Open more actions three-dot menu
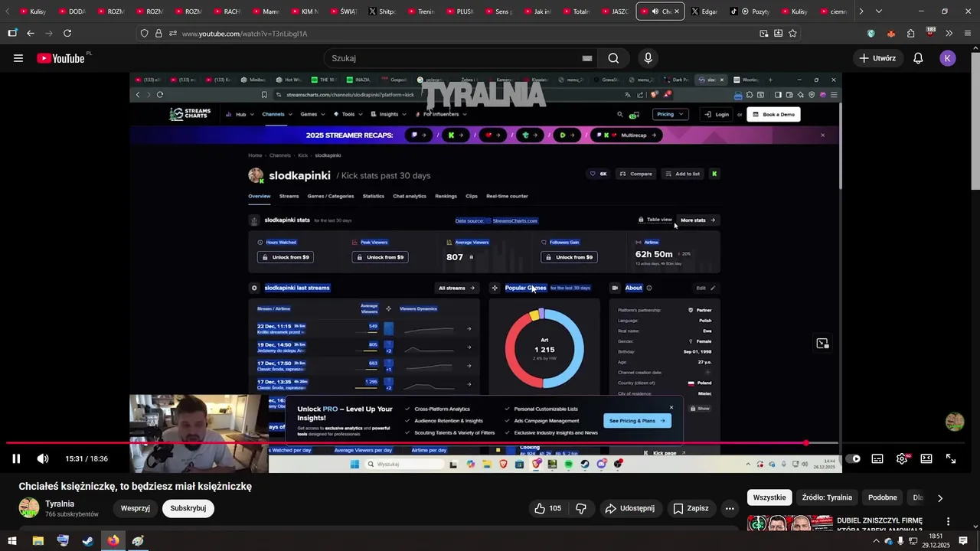The width and height of the screenshot is (980, 551). [730, 508]
